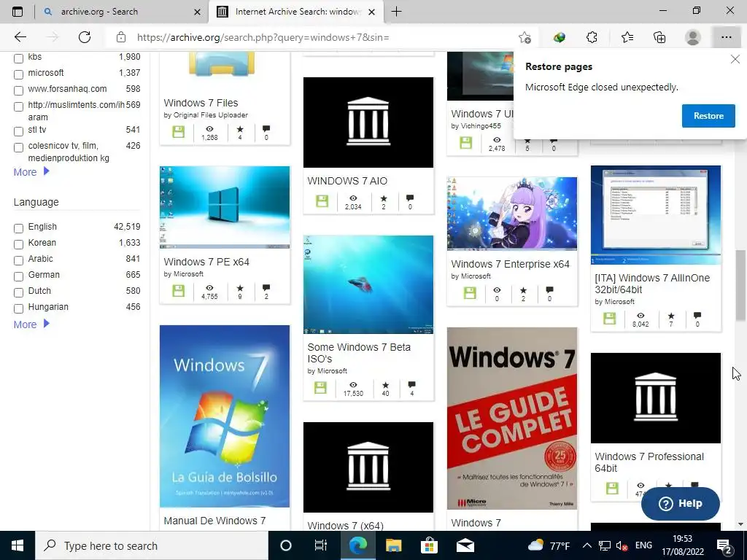Screen dimensions: 747x560
Task: Click the page's vertical scrollbar thumb
Action: [x=740, y=285]
